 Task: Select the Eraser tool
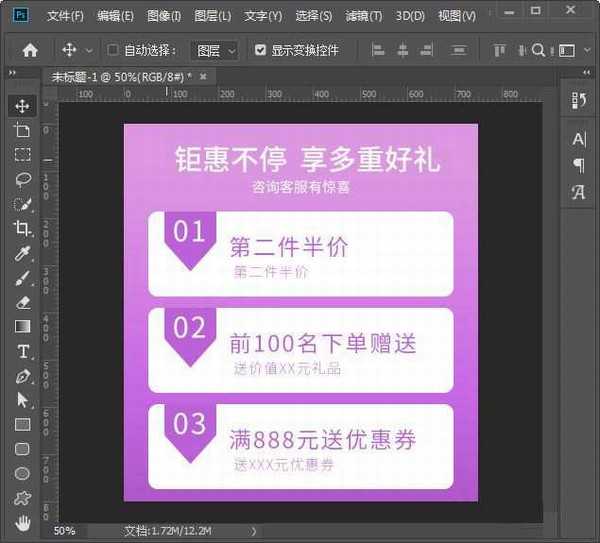pyautogui.click(x=22, y=302)
